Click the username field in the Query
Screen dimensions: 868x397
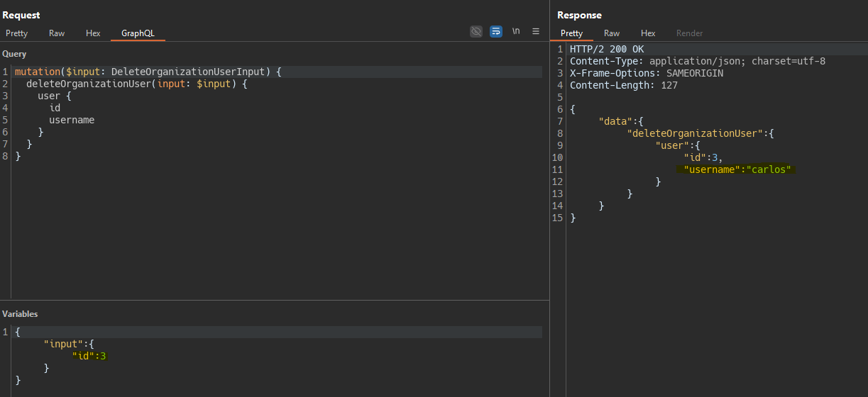(x=72, y=120)
